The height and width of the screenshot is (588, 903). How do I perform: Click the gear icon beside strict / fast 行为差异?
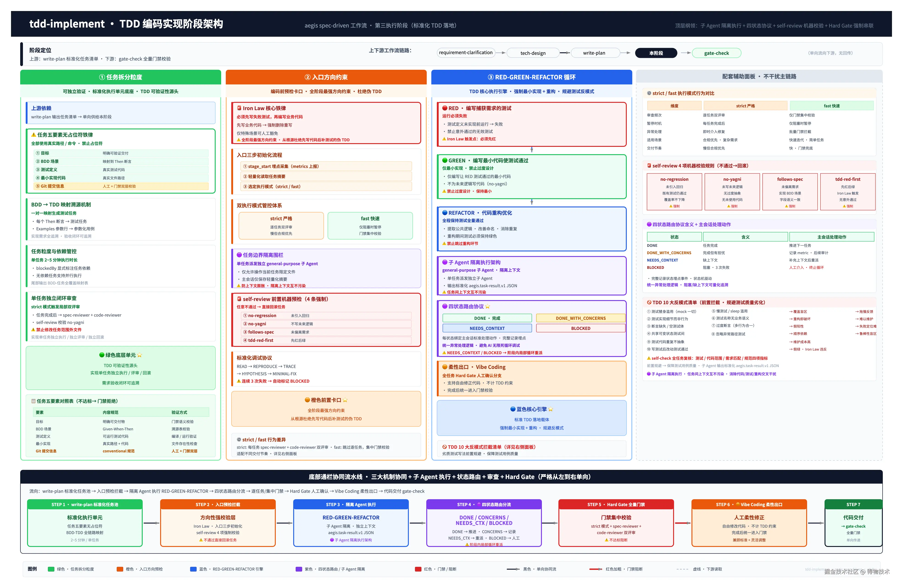(x=239, y=440)
